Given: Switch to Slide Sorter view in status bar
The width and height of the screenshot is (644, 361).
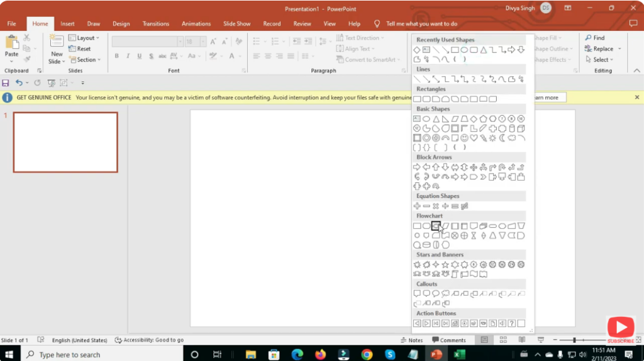Looking at the screenshot, I should point(503,340).
